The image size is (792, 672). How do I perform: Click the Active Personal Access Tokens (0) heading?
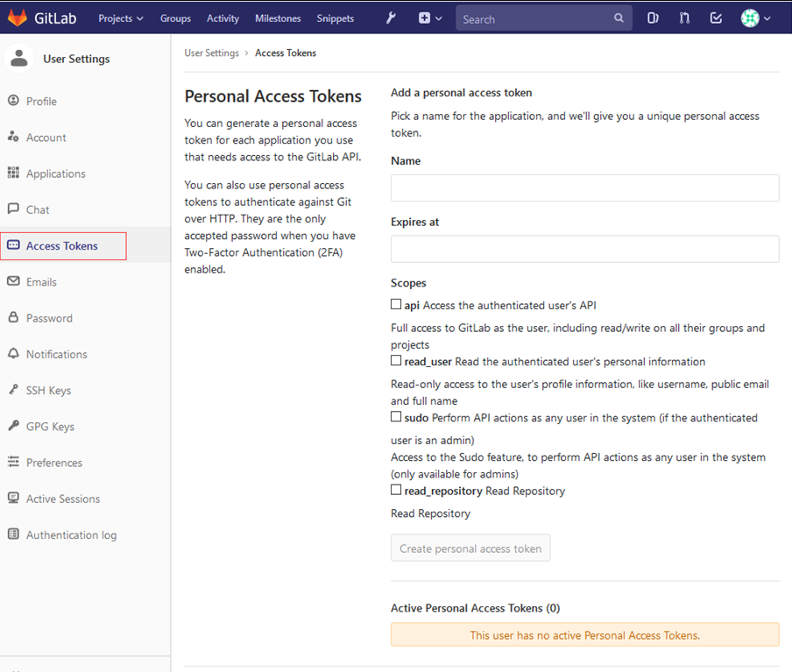click(x=476, y=608)
